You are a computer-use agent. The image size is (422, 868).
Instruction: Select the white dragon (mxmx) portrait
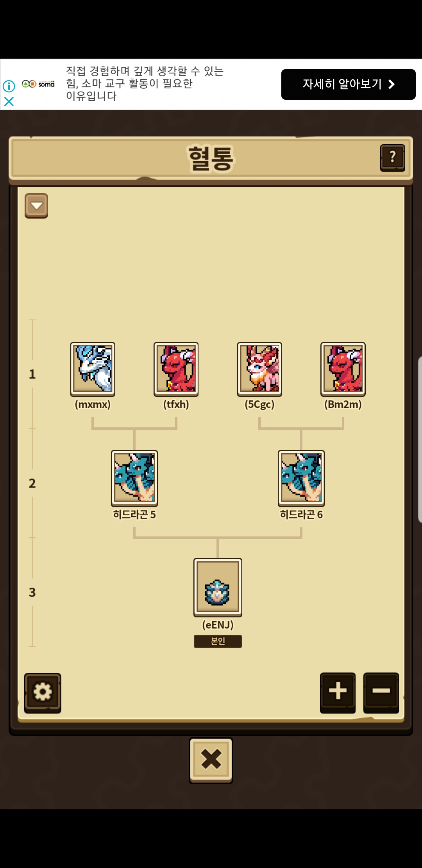pos(93,369)
